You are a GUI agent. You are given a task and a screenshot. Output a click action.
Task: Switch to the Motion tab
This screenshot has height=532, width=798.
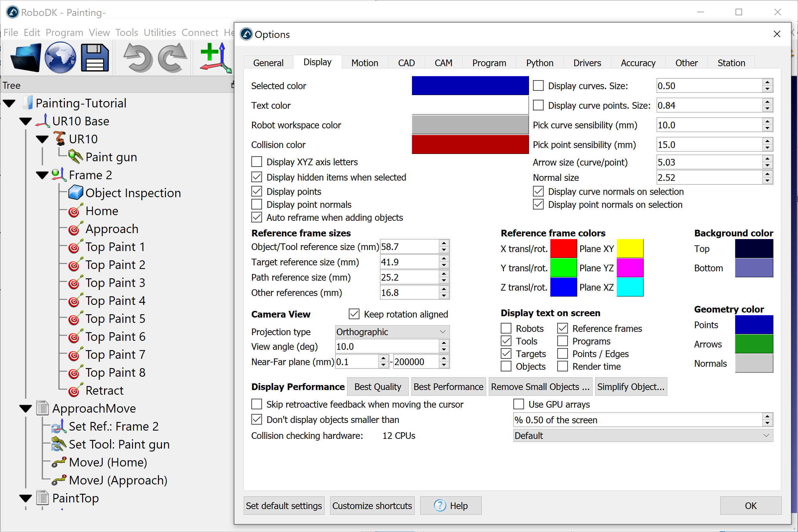point(364,63)
